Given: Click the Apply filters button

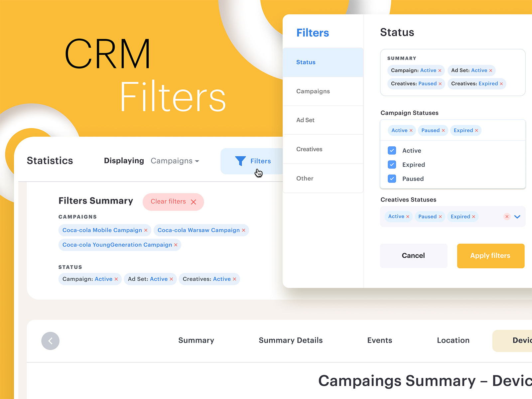Looking at the screenshot, I should click(x=490, y=256).
